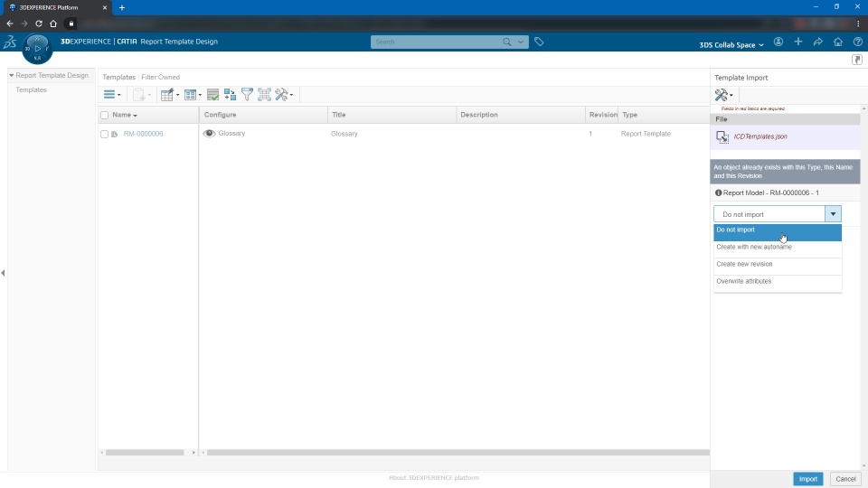Click the name column horizontal scrollbar
Screen dimensions: 868x488
[x=145, y=453]
